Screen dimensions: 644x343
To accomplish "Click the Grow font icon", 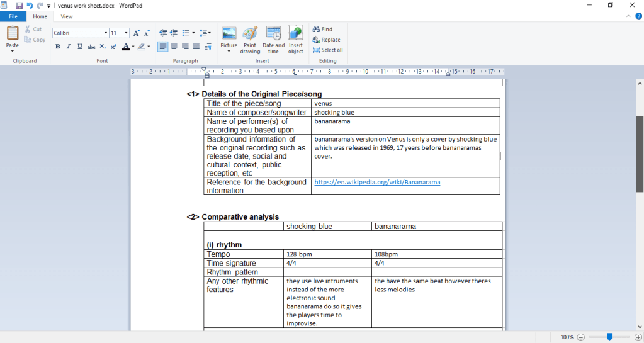I will (136, 33).
